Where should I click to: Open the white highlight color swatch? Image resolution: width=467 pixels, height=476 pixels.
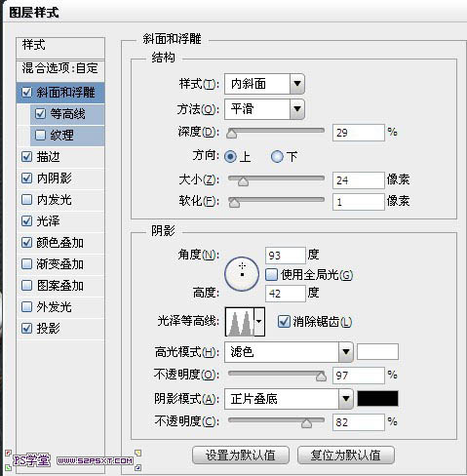coord(377,352)
